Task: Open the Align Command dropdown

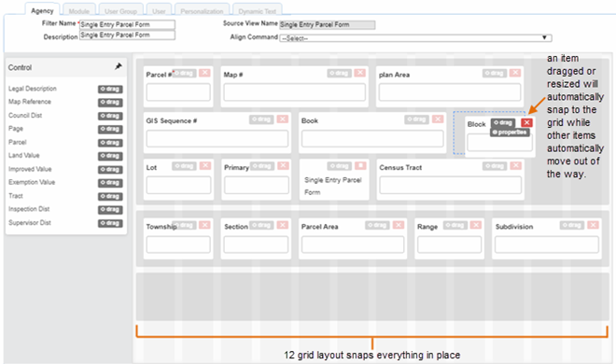Action: tap(415, 38)
